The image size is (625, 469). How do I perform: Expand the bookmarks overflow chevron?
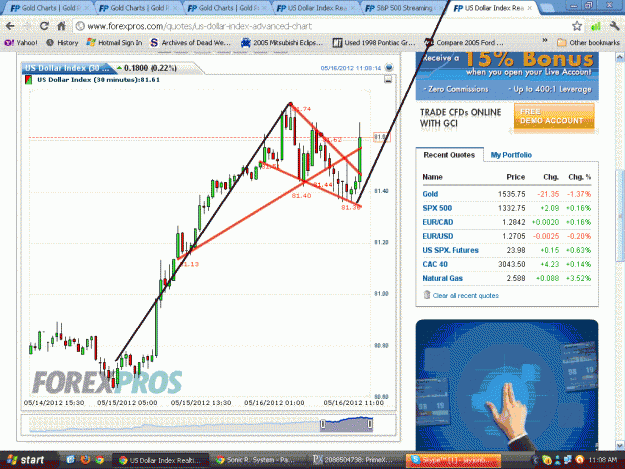point(545,41)
